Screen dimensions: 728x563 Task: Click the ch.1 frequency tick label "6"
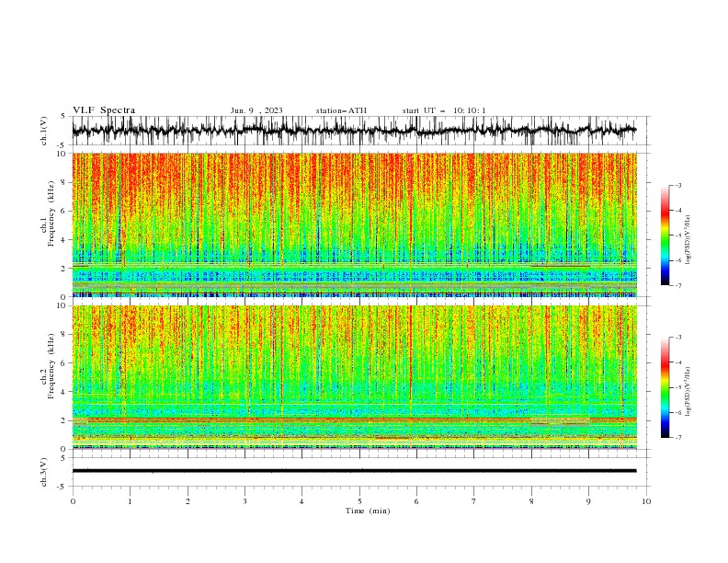(x=64, y=211)
